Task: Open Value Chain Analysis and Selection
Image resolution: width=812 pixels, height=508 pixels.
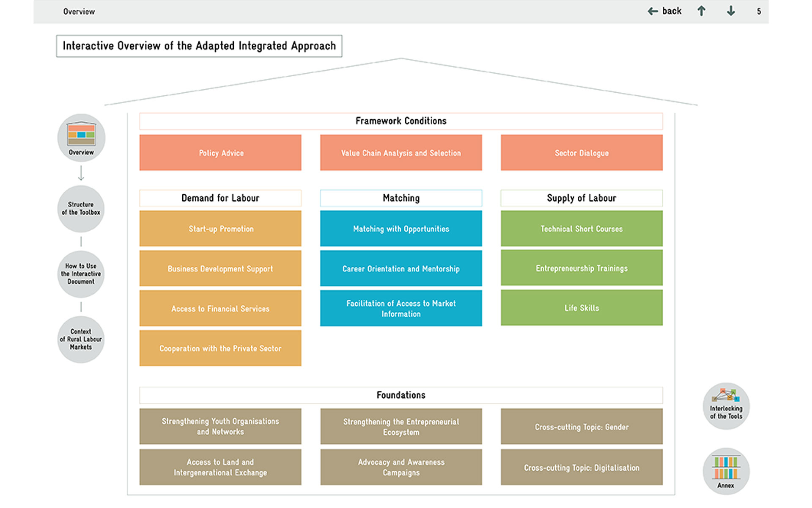Action: 401,153
